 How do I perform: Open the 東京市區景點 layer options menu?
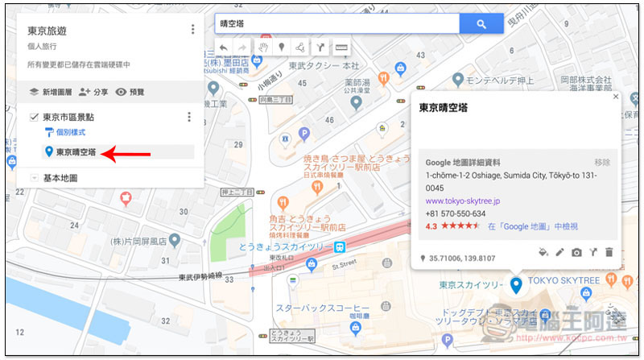(189, 117)
